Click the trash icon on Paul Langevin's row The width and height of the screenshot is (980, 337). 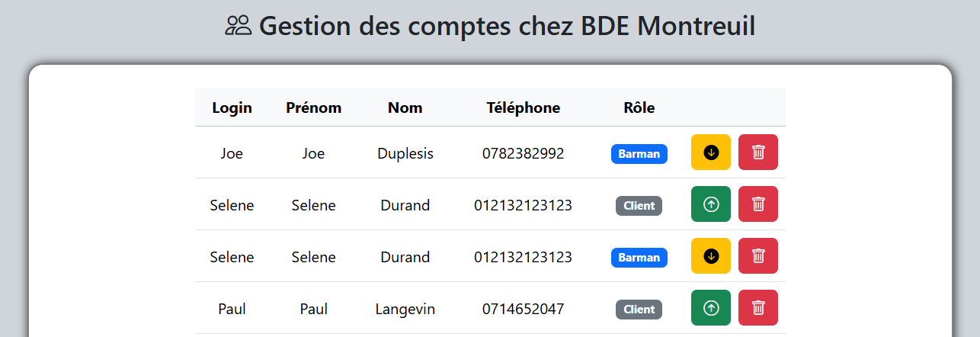(757, 308)
